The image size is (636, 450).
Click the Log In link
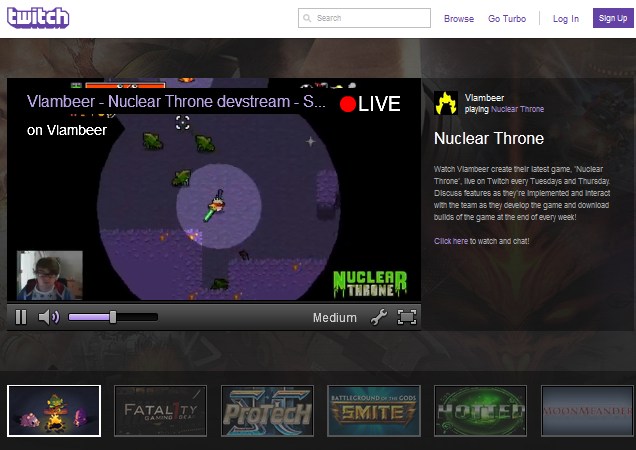click(x=566, y=19)
